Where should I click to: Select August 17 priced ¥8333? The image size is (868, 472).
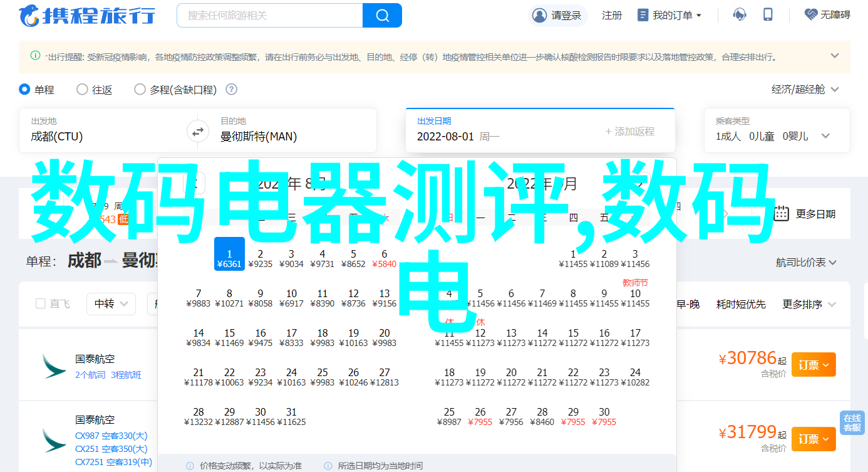[291, 337]
